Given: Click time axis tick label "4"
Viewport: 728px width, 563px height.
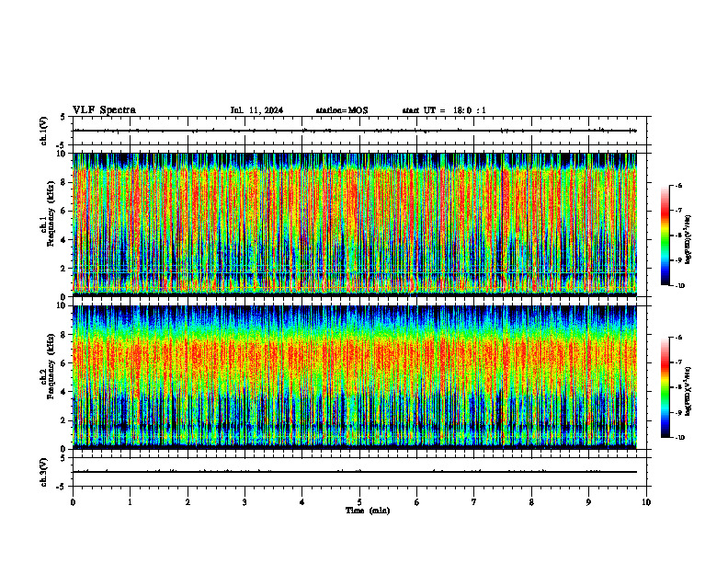Looking at the screenshot, I should pyautogui.click(x=302, y=502).
